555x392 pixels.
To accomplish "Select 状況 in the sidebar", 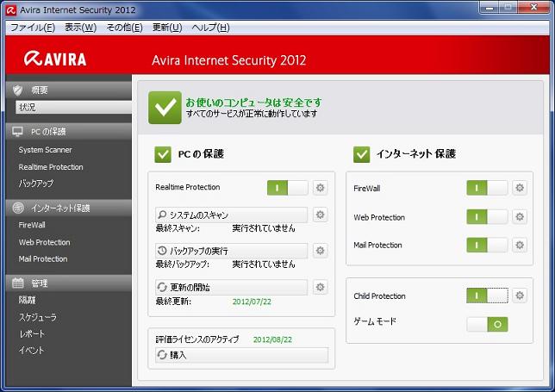I will click(x=73, y=107).
